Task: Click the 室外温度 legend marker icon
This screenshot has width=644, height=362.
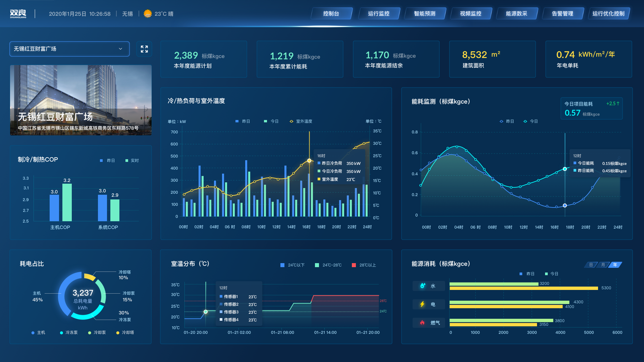Action: pyautogui.click(x=291, y=121)
